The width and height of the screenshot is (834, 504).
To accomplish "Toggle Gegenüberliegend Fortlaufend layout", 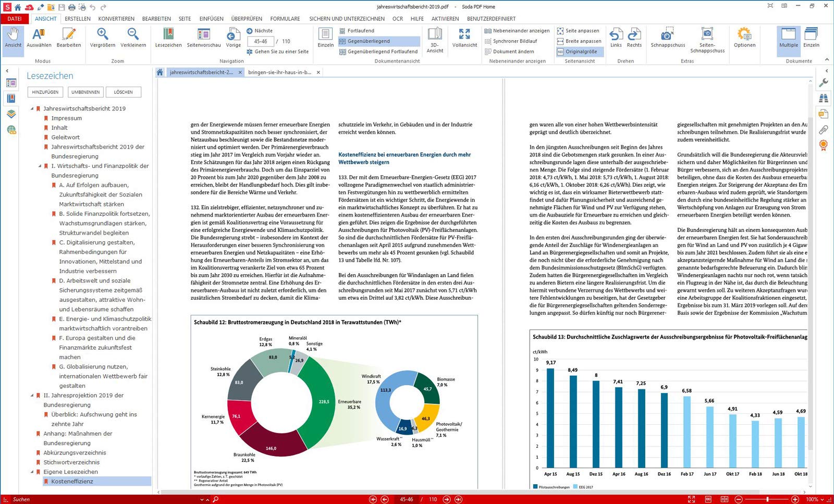I will (378, 52).
